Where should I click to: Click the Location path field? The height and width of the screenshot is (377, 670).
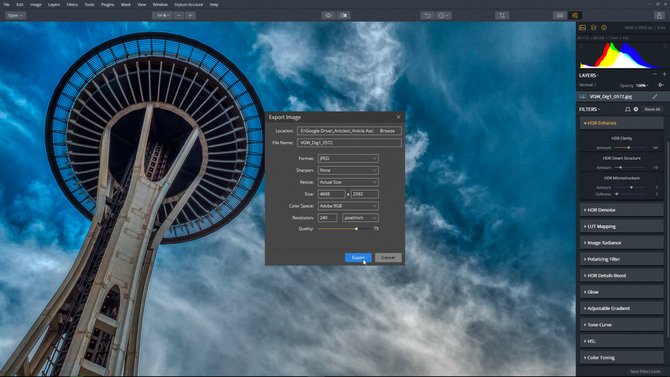(x=336, y=131)
